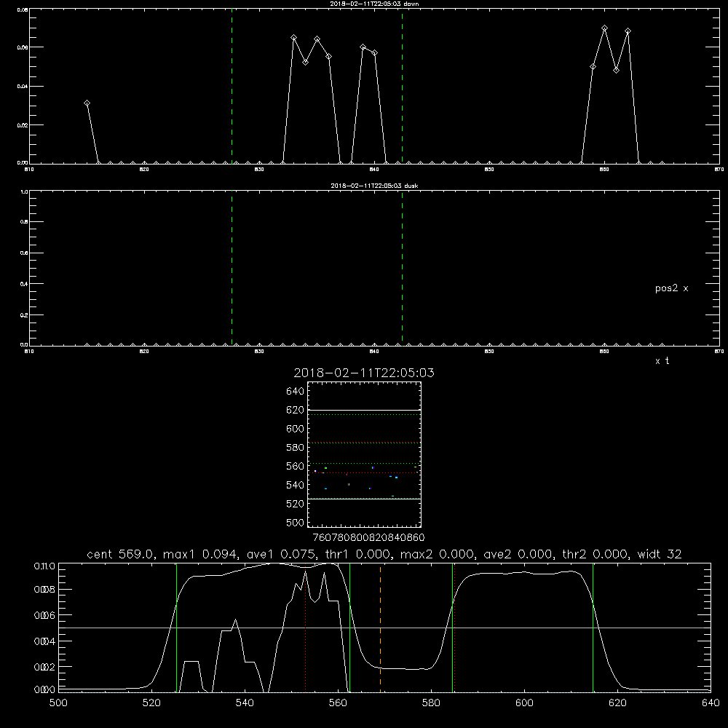Click the '1.0' y-axis label of dusk plot
728x728 pixels.
click(x=24, y=191)
